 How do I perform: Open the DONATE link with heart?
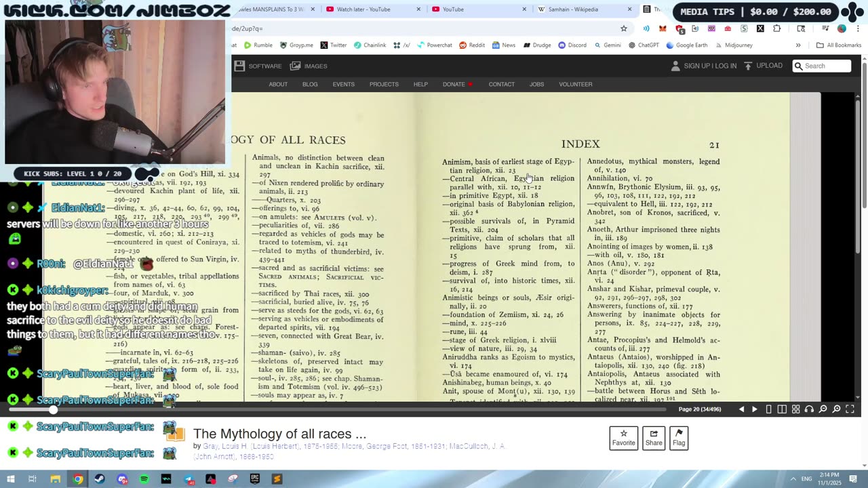click(x=458, y=84)
